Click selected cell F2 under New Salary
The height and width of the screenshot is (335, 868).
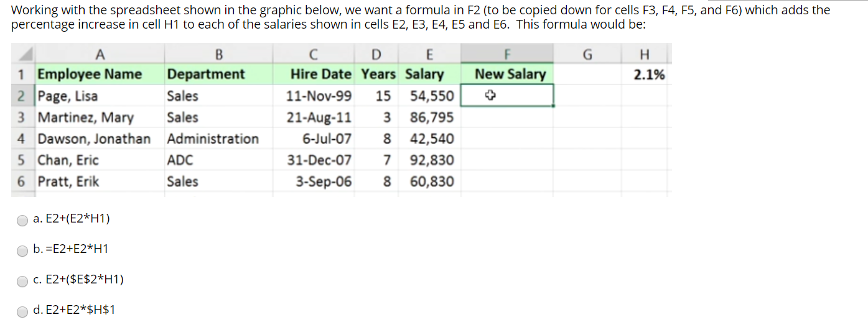tap(507, 96)
